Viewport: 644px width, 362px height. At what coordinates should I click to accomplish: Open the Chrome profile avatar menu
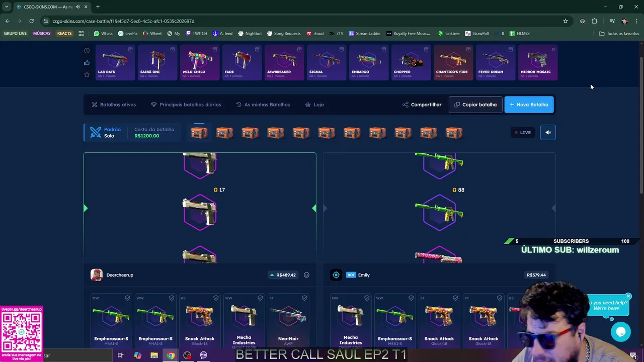tap(624, 21)
